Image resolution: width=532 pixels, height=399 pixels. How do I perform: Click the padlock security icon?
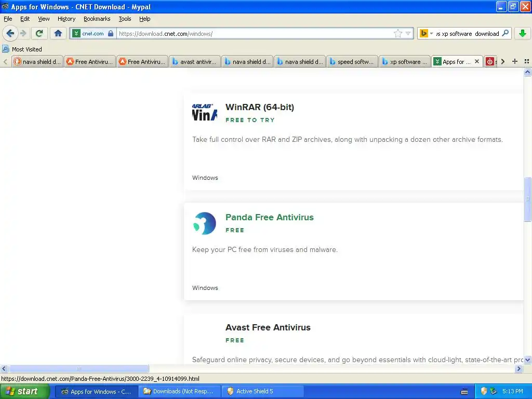(111, 34)
